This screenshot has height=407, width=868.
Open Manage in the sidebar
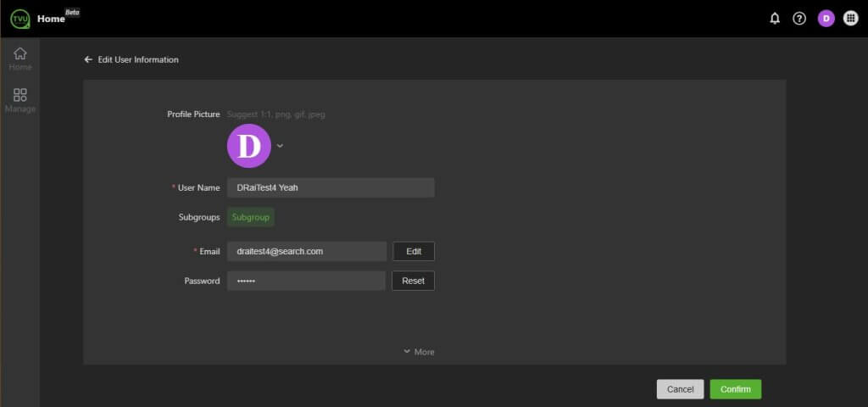click(x=20, y=100)
